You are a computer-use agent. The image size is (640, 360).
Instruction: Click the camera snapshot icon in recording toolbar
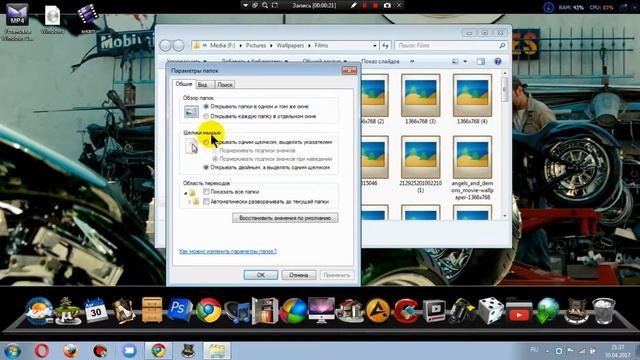pyautogui.click(x=387, y=5)
